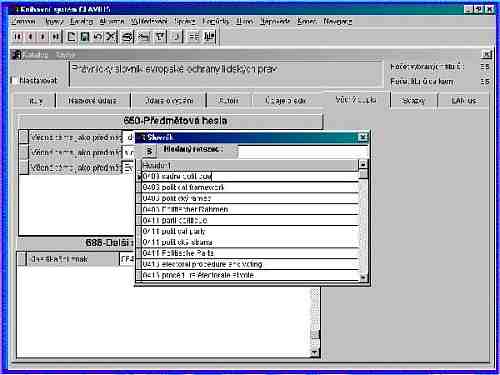This screenshot has width=500, height=375.
Task: Select row '0413 electoral procedure and voting'
Action: click(x=250, y=264)
